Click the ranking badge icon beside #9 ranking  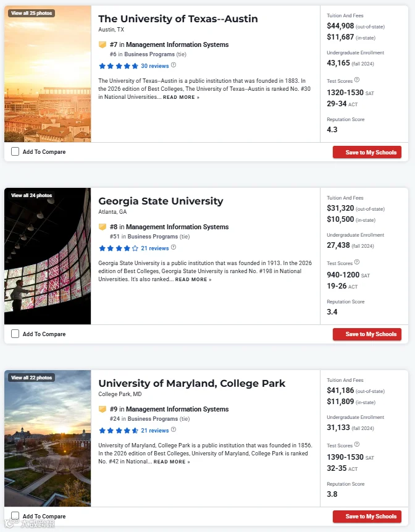[103, 409]
